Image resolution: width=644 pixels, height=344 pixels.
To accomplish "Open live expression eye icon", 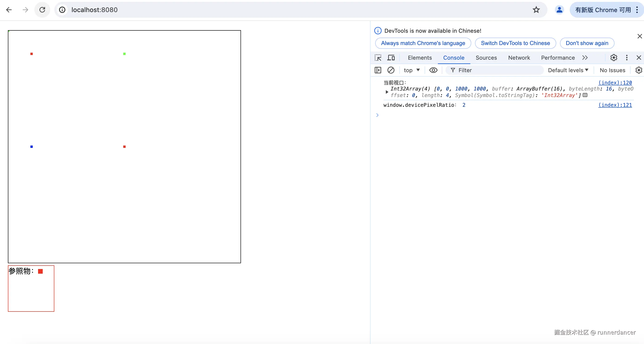I will pos(433,70).
